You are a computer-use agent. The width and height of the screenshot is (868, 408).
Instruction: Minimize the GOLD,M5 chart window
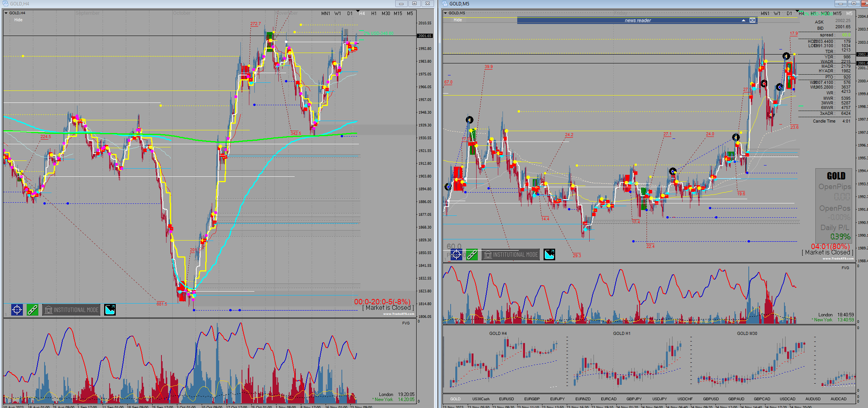coord(841,3)
